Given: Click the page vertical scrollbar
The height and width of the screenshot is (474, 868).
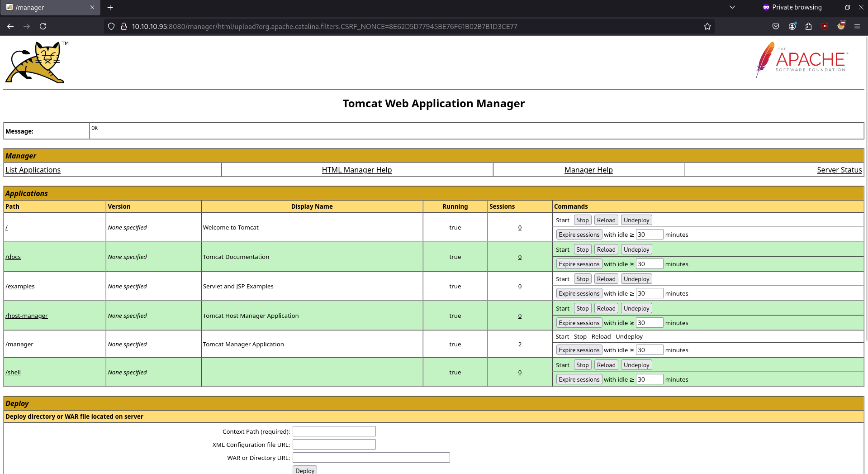Looking at the screenshot, I should [866, 188].
